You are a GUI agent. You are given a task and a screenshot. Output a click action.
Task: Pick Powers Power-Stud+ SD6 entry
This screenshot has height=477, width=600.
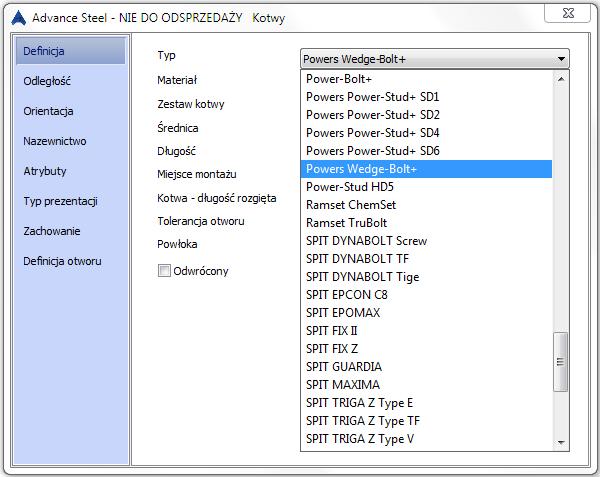pos(426,151)
